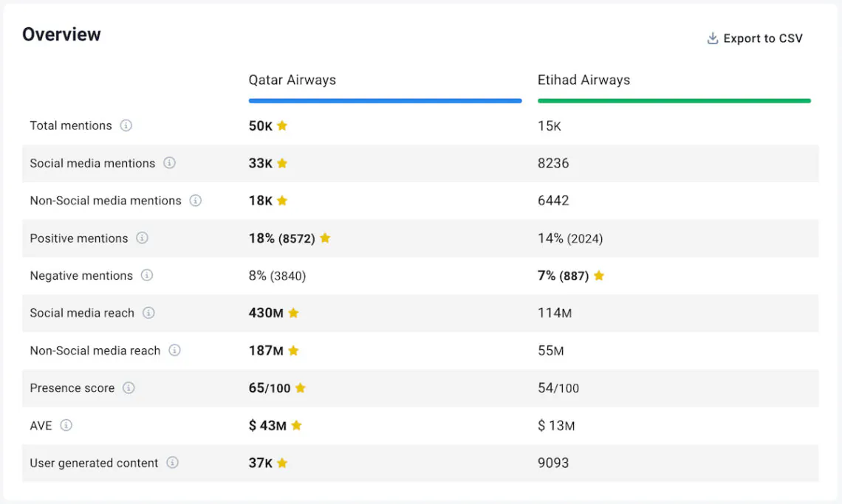Click Qatar's 18K non-social mentions value

(x=261, y=201)
